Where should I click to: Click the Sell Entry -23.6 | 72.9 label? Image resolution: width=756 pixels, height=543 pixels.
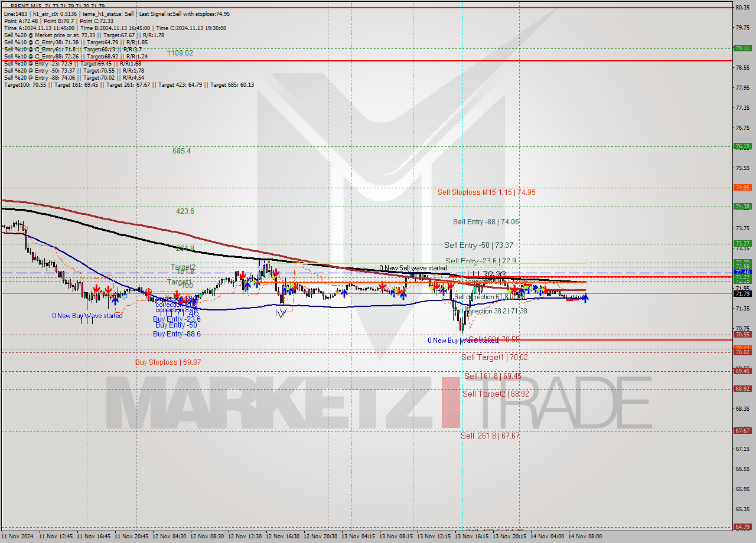tap(480, 260)
